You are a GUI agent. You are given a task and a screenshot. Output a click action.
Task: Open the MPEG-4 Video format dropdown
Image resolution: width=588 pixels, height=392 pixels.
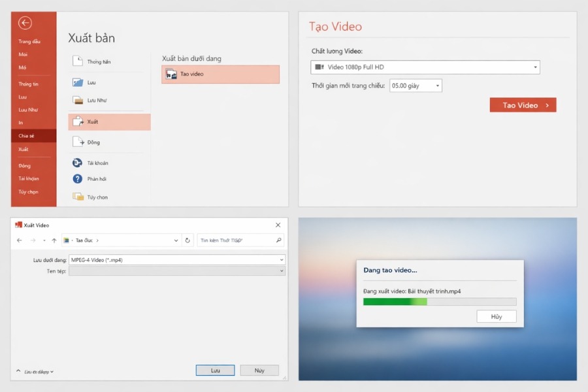(281, 259)
